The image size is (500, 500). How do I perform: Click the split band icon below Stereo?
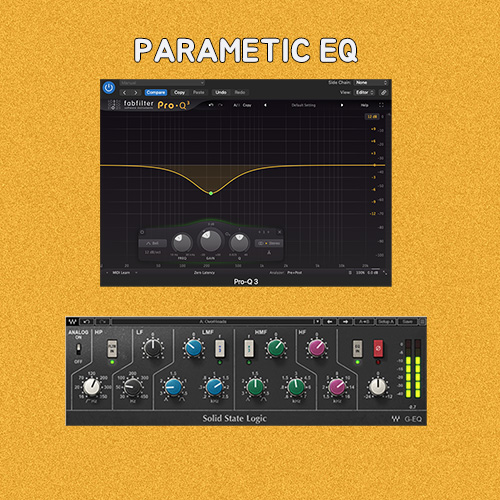tap(269, 253)
